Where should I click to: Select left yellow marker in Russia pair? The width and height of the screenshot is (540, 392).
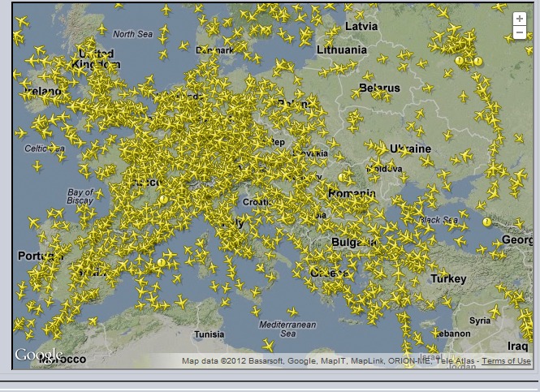460,61
